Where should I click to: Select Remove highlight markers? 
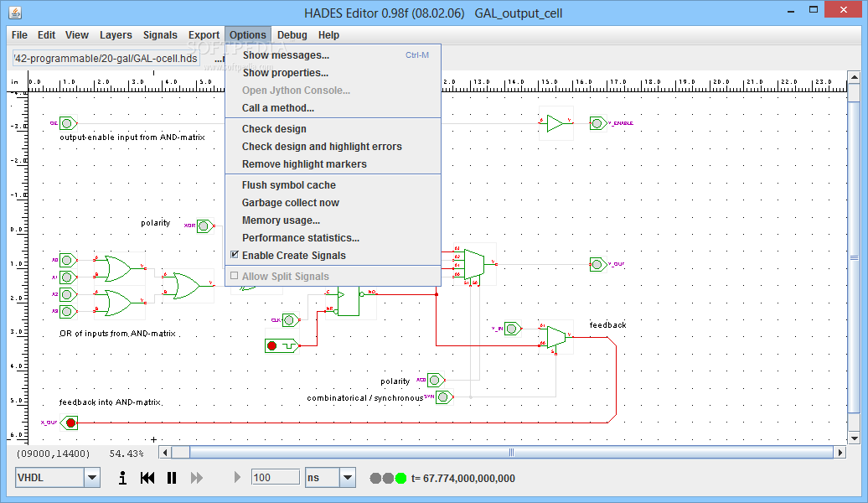(333, 164)
